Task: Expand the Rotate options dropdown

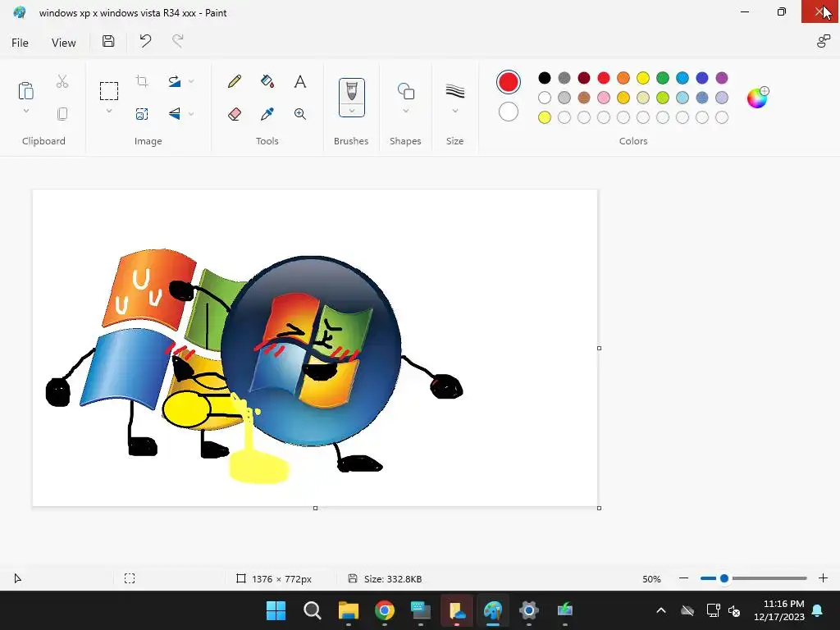Action: 191,81
